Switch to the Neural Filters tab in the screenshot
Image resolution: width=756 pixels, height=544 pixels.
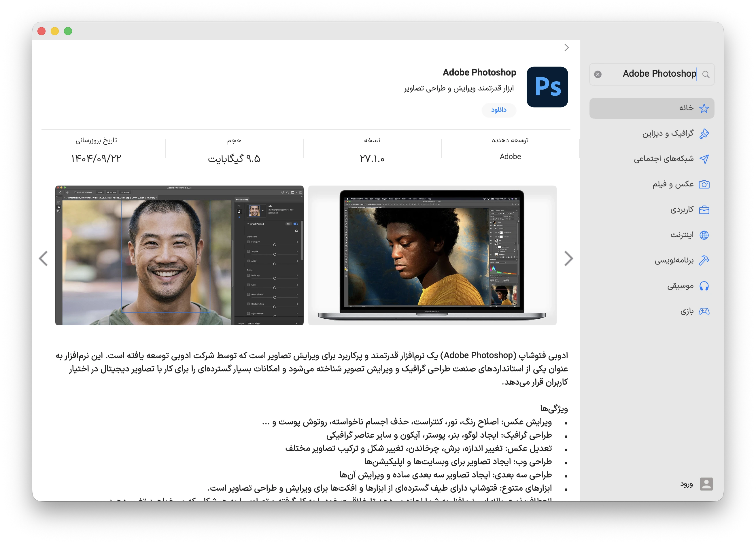pos(242,199)
